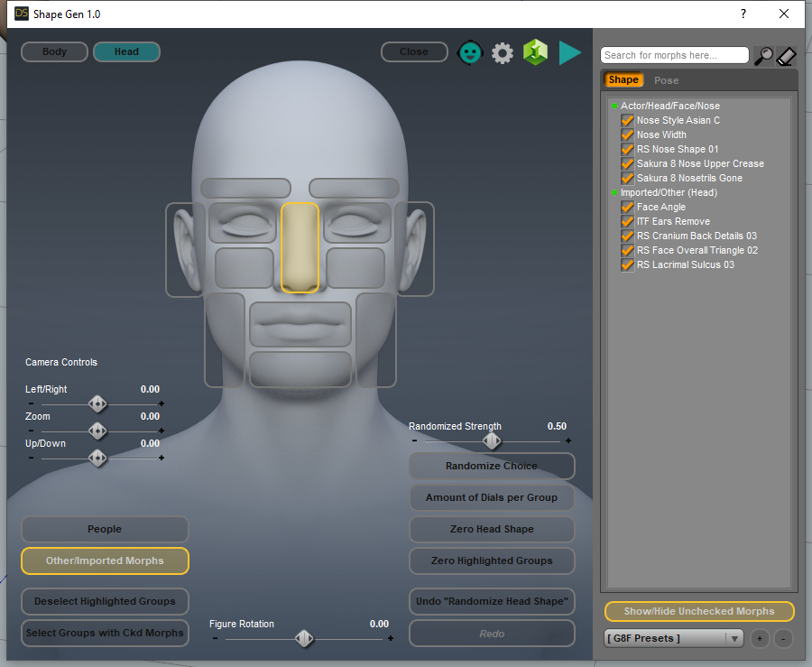Collapse the Imported/Other (Head) group
The height and width of the screenshot is (667, 812).
(614, 192)
